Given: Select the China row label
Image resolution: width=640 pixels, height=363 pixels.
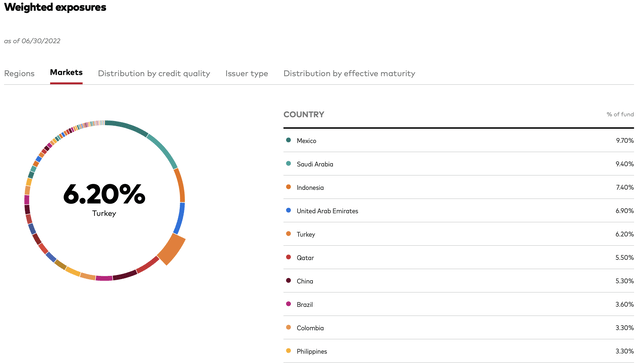Looking at the screenshot, I should 304,281.
